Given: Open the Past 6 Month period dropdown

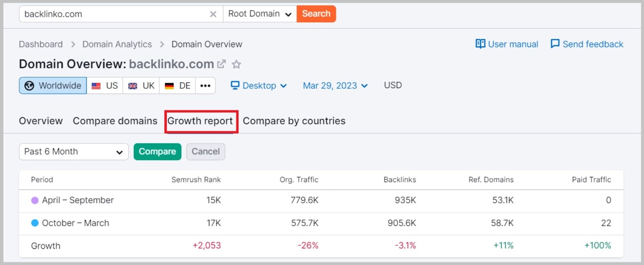Looking at the screenshot, I should (74, 152).
